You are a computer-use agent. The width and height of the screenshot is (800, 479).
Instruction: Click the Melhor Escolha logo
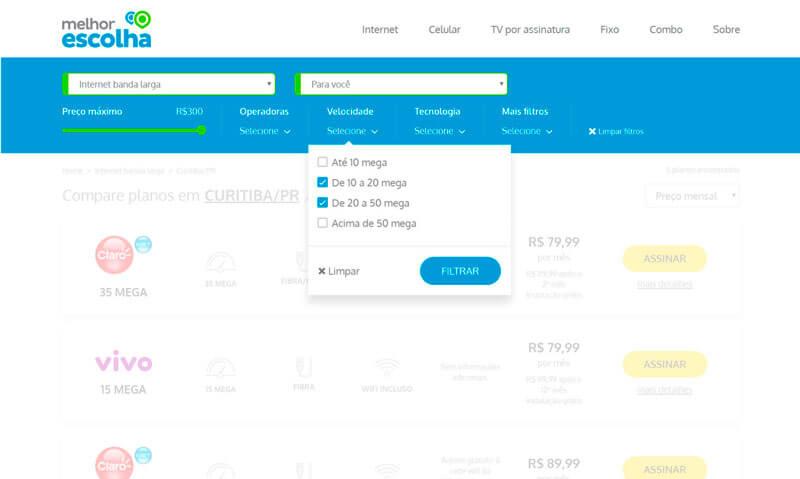[x=106, y=30]
